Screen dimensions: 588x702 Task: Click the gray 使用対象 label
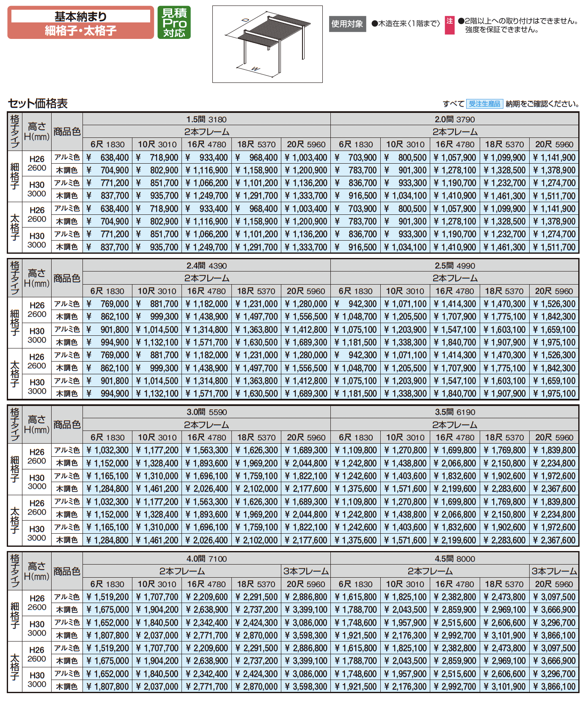[x=347, y=24]
